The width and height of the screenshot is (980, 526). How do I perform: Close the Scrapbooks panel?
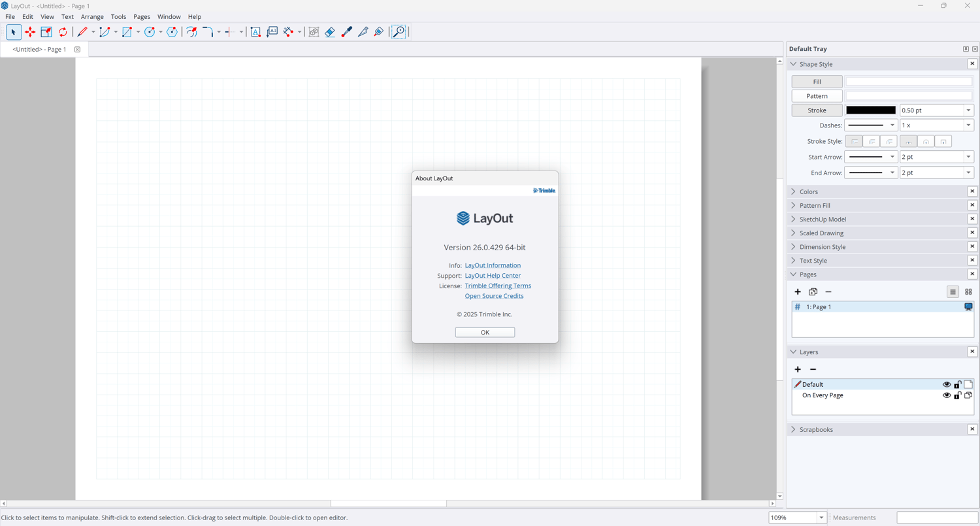972,429
